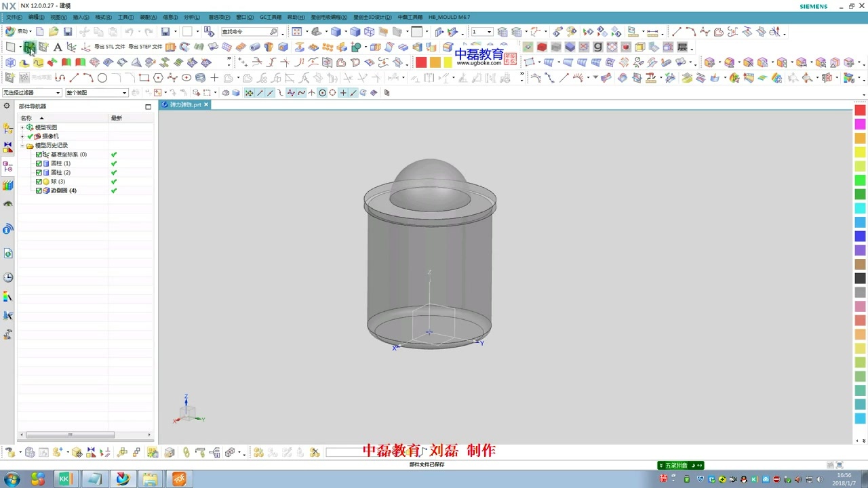868x488 pixels.
Task: Select the Polygon hexagon tool
Action: [x=158, y=78]
